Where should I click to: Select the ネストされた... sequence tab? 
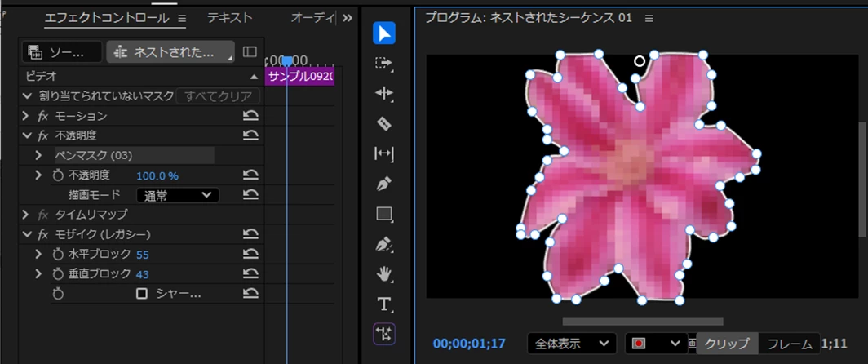(x=170, y=52)
